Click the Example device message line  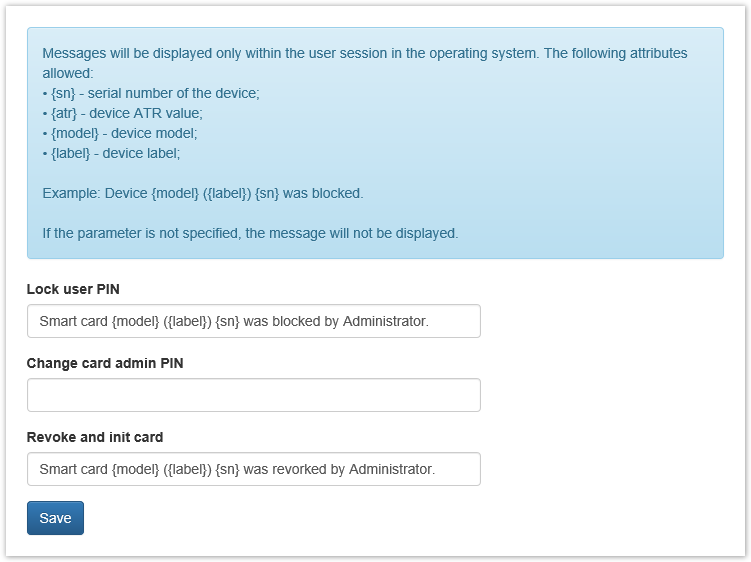pos(202,192)
